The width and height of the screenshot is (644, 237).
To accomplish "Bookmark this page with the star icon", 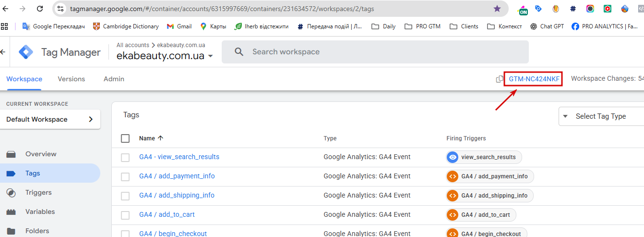I will click(497, 9).
